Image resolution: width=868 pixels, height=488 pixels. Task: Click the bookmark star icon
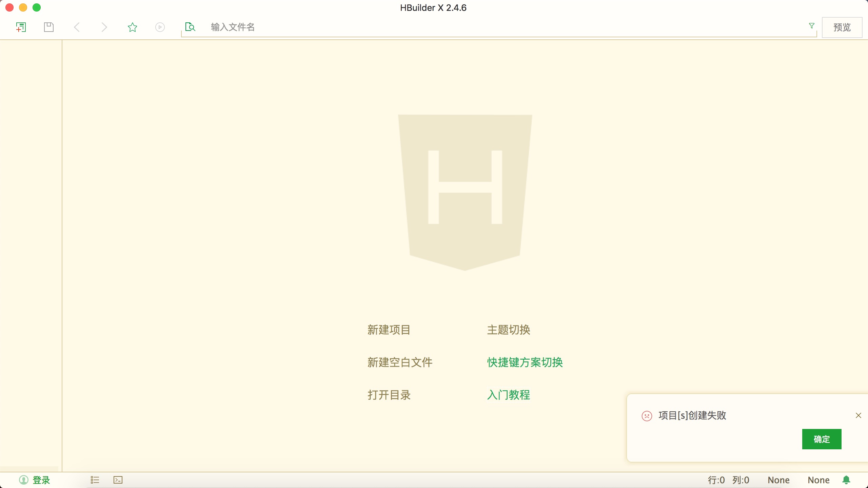132,27
